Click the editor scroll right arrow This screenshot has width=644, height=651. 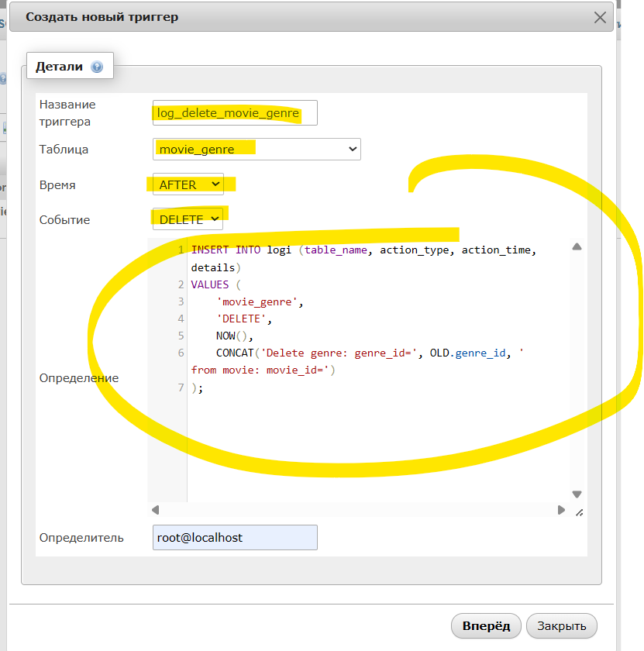(561, 510)
